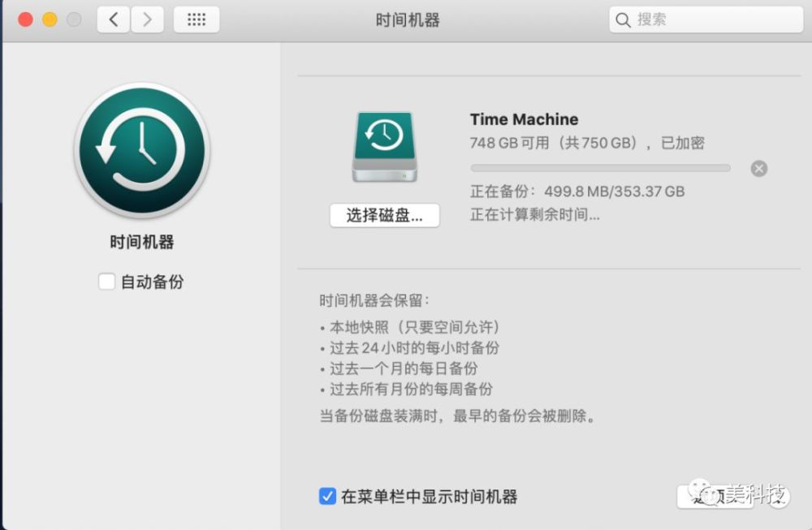The image size is (812, 530).
Task: Show all preferences with the grid icon
Action: [197, 19]
